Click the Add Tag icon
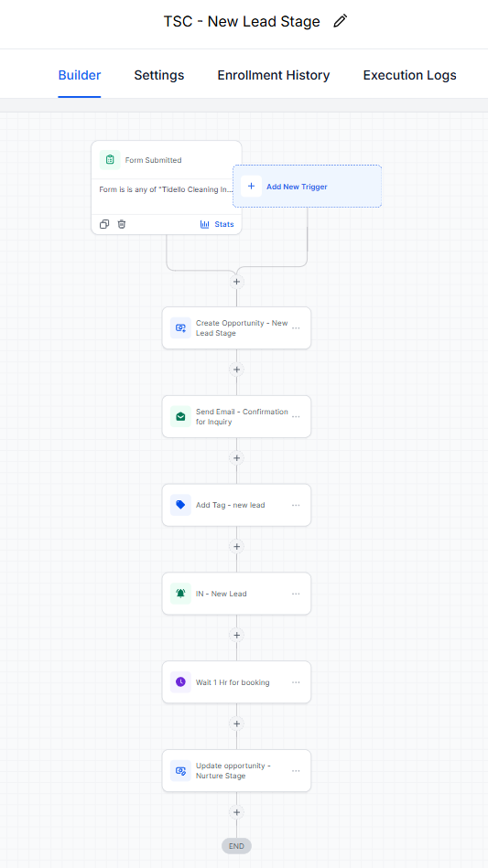488x868 pixels. click(x=180, y=505)
